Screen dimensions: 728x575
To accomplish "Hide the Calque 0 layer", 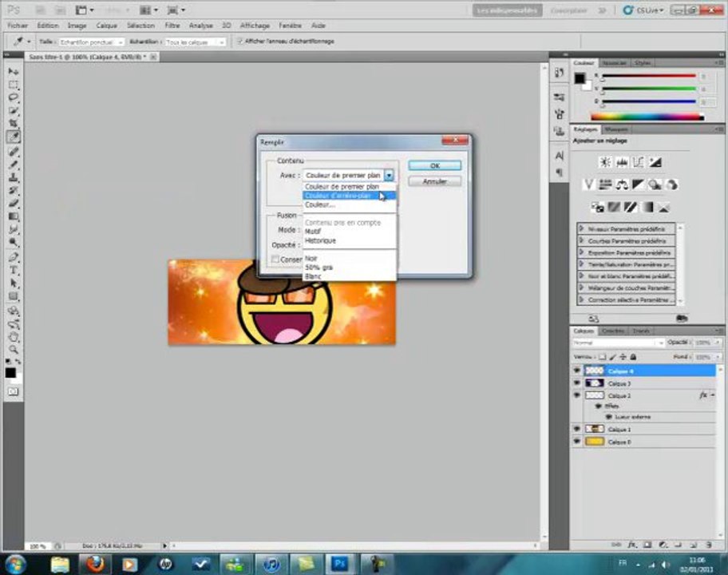I will click(577, 442).
